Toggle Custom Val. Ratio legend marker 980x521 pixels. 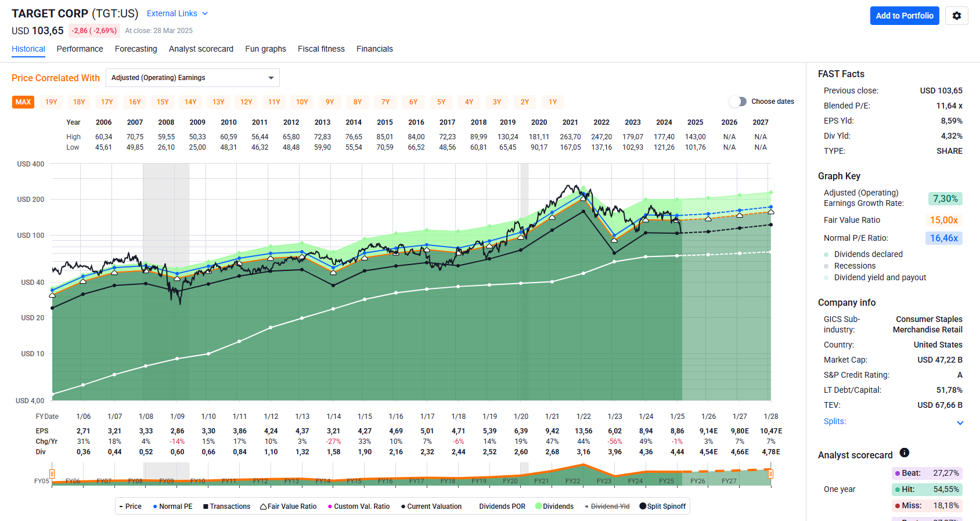point(330,506)
